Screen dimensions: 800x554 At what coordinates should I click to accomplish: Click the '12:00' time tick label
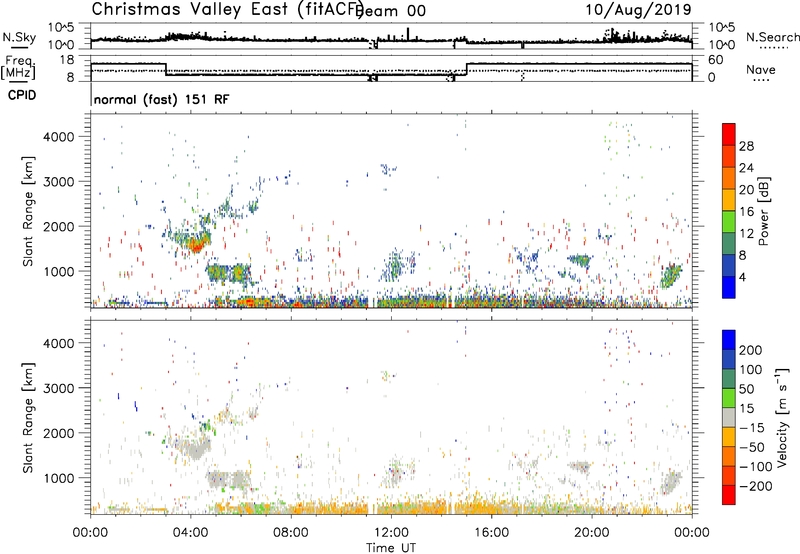pos(391,533)
